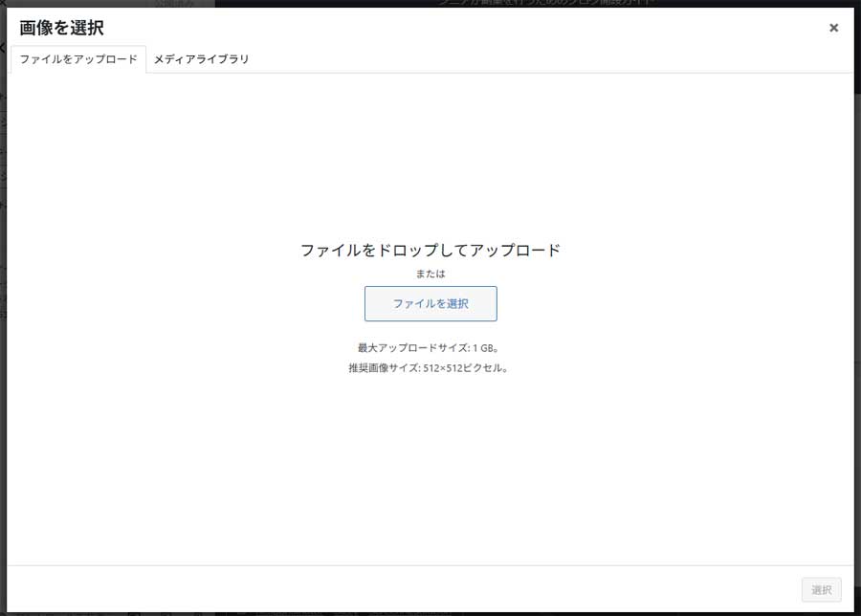Switch to the メディアライブラリ tab
This screenshot has width=861, height=616.
(x=201, y=59)
